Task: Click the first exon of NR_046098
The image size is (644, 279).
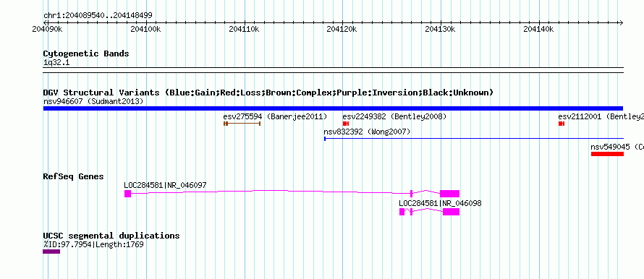Action: (x=402, y=212)
